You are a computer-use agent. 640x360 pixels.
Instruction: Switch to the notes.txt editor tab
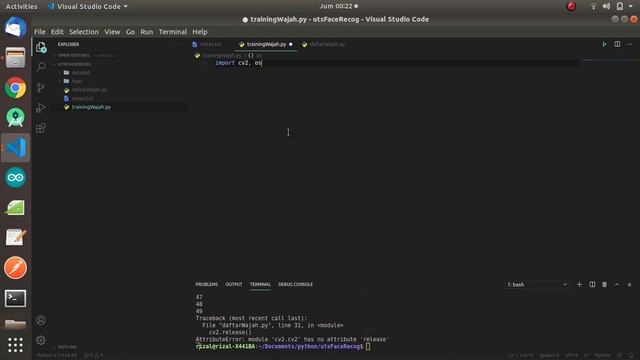210,44
